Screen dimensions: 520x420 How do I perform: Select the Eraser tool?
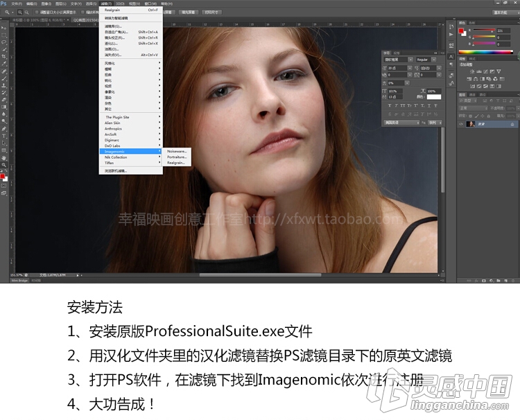[x=4, y=100]
